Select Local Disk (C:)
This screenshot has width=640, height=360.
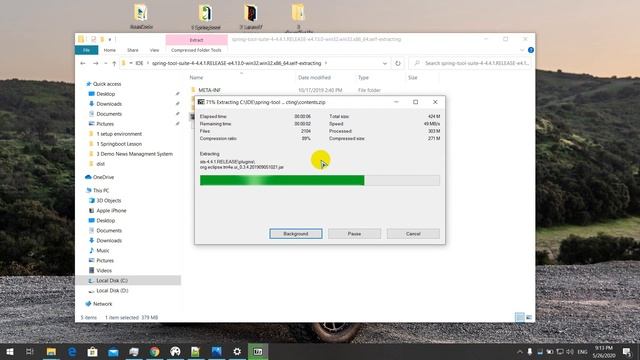tap(112, 280)
